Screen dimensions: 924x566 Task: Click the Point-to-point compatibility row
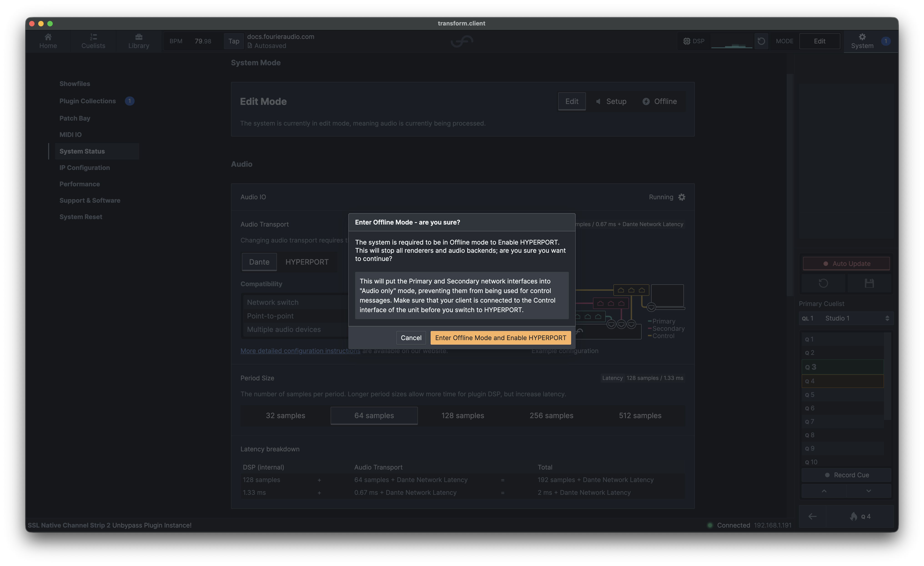[x=296, y=316]
